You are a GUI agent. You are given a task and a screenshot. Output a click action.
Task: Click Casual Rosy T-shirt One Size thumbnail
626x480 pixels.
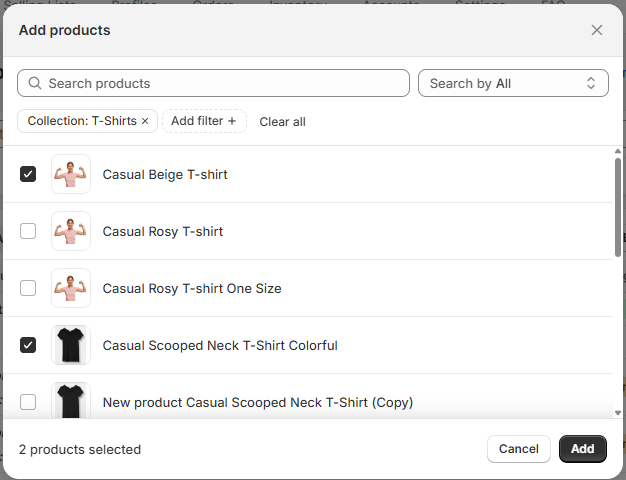[71, 288]
